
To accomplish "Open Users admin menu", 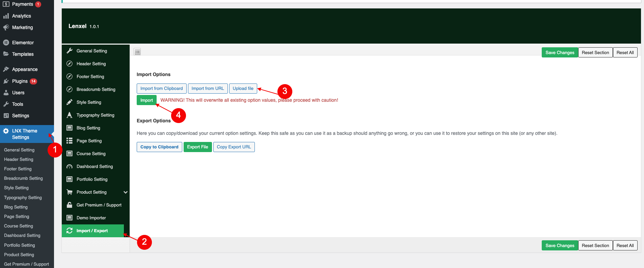I will (27, 93).
